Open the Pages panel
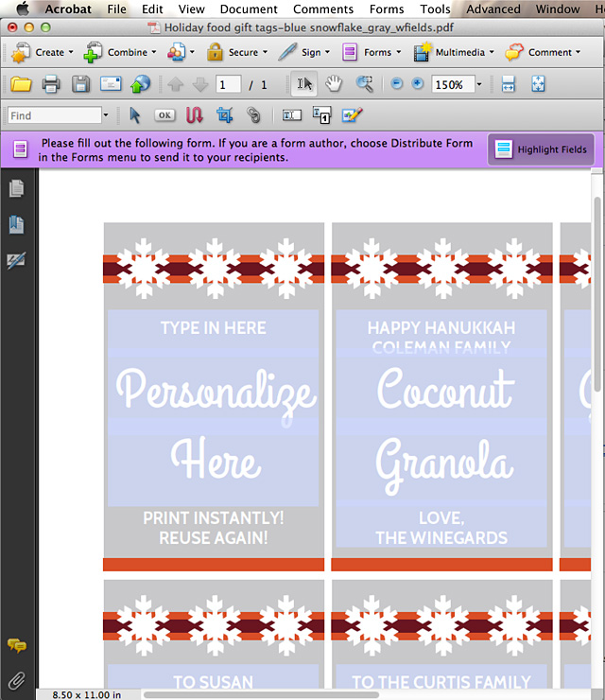Image resolution: width=605 pixels, height=700 pixels. (x=17, y=188)
